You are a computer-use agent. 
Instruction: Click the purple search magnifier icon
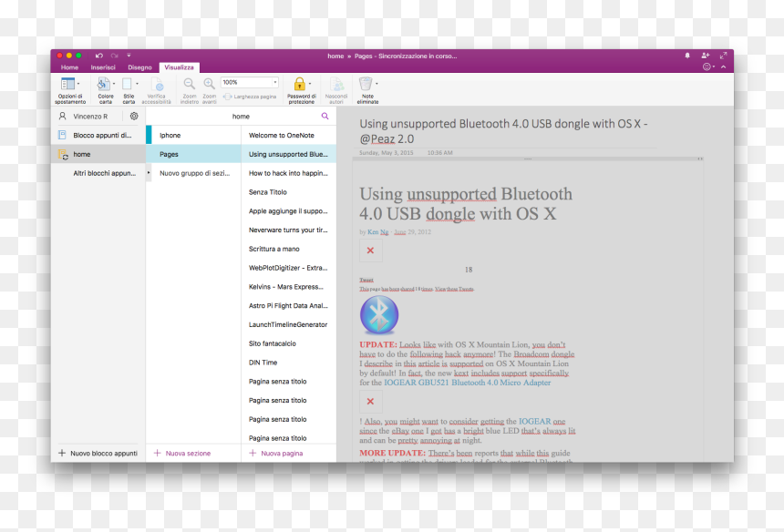click(325, 116)
